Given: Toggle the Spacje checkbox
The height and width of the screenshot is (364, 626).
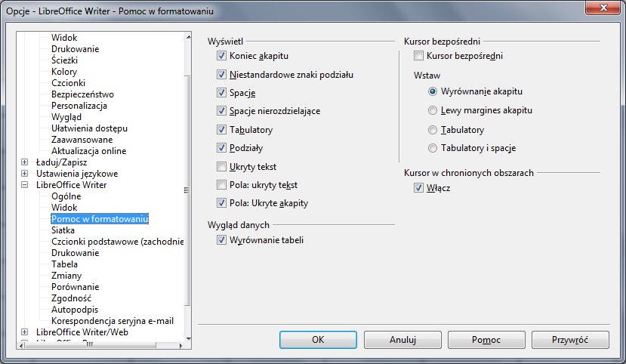Looking at the screenshot, I should (x=221, y=93).
